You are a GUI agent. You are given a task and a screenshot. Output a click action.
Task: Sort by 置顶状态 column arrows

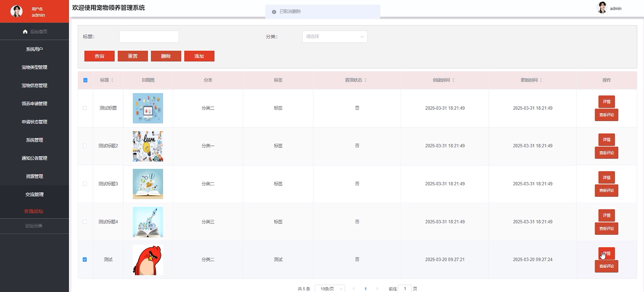tap(366, 80)
